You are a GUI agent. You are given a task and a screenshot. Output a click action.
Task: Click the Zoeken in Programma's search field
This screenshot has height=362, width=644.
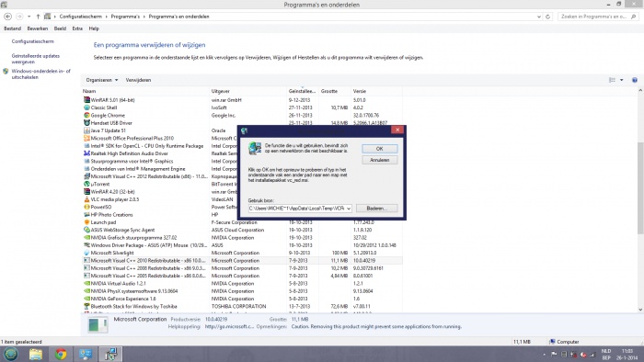coord(594,17)
